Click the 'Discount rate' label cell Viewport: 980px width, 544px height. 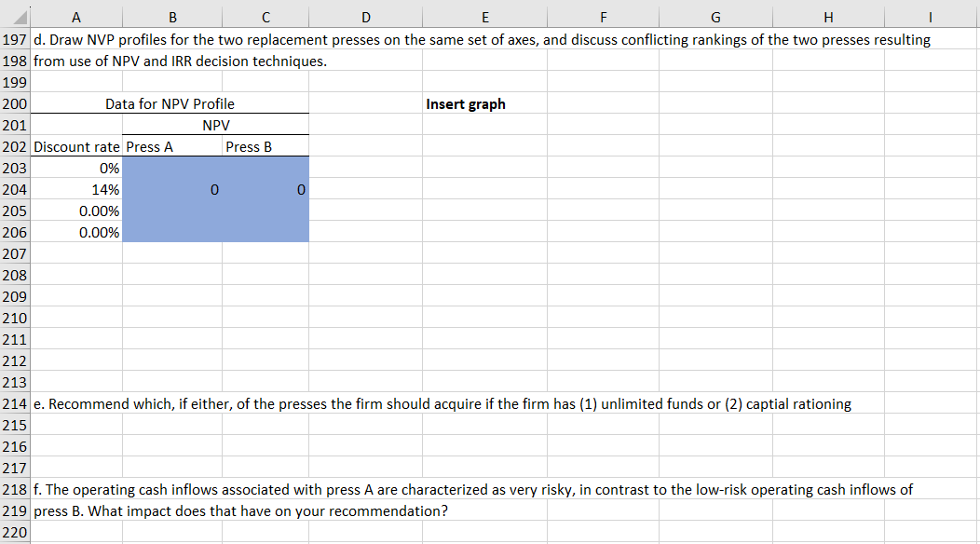click(x=76, y=146)
